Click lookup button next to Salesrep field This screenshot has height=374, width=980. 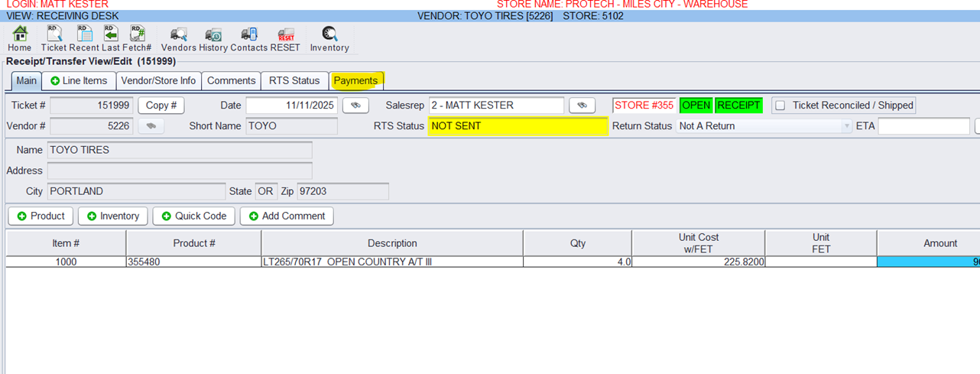(582, 105)
